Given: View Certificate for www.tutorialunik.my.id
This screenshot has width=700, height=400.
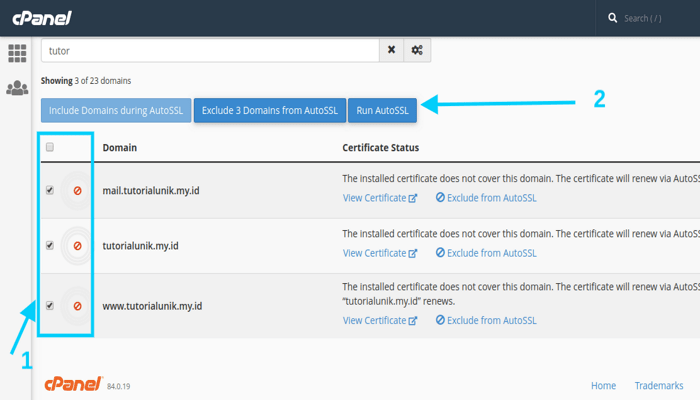Looking at the screenshot, I should tap(380, 321).
